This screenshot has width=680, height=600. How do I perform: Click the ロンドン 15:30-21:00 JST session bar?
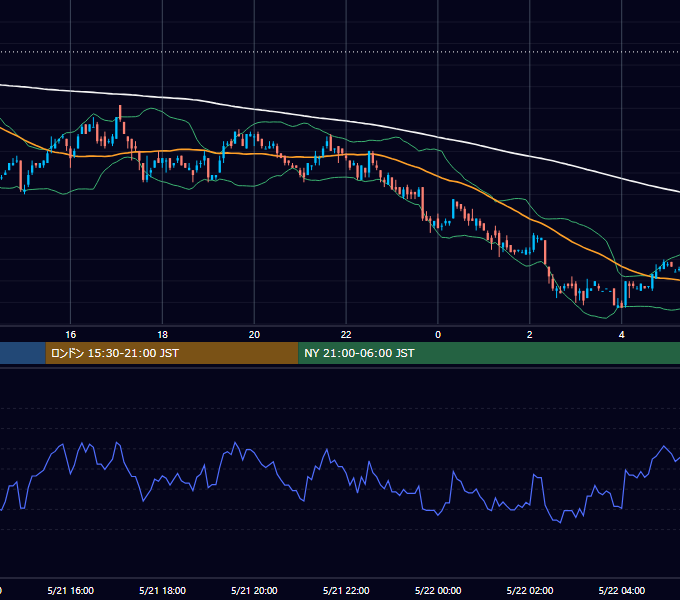(172, 353)
